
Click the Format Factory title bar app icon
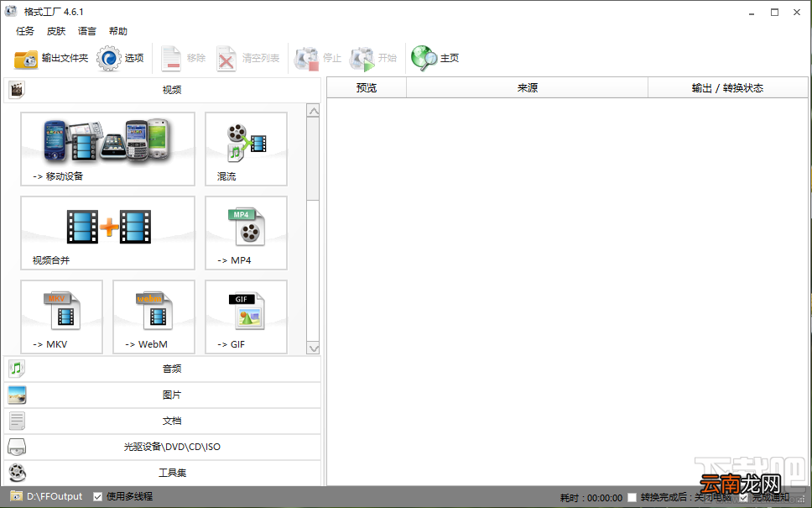point(11,11)
